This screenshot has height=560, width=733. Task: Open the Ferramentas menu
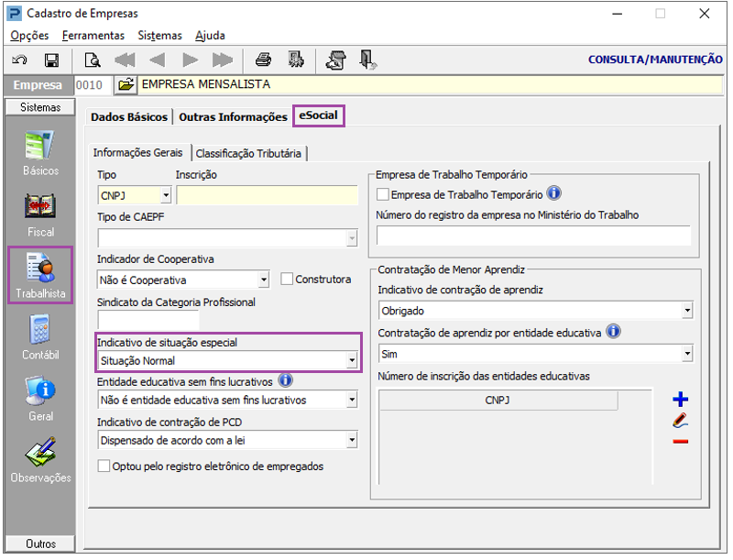[93, 36]
